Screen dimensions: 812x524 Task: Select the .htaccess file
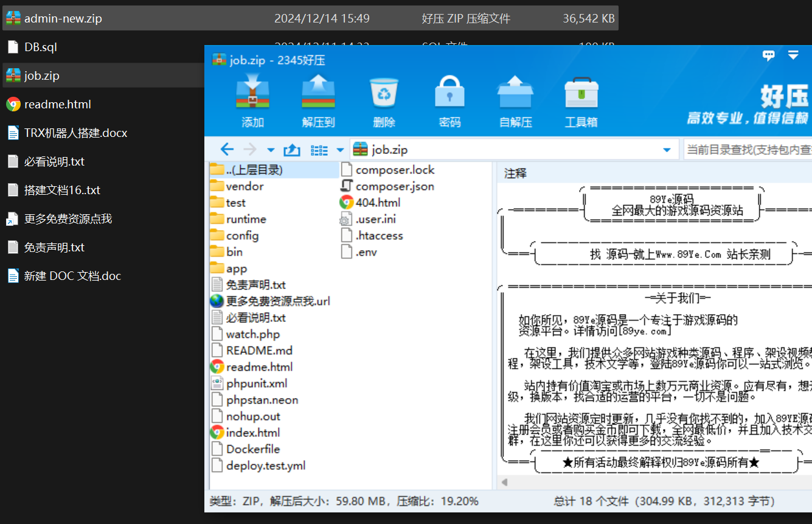coord(372,236)
